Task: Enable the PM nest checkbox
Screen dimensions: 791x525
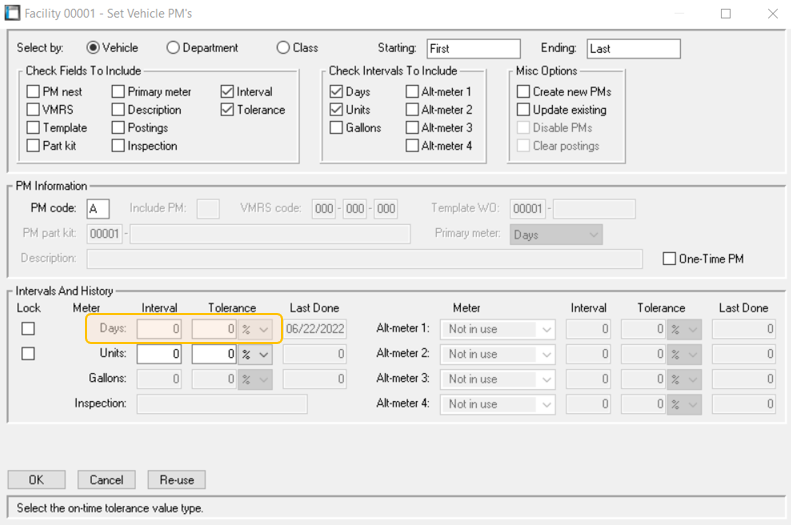Action: coord(34,92)
